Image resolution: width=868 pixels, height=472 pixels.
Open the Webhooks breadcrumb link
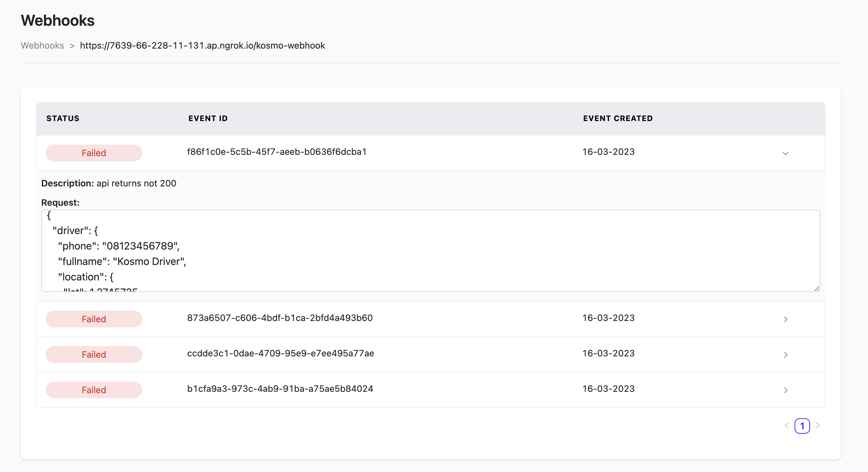42,45
